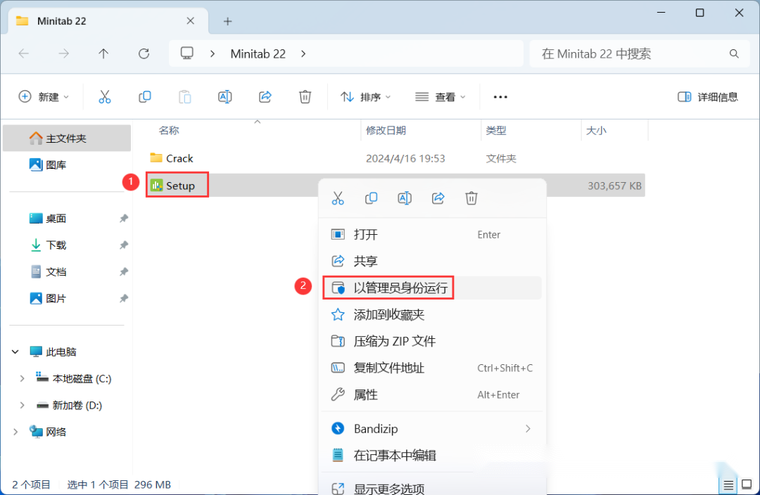Image resolution: width=760 pixels, height=495 pixels.
Task: Unpin 图片 using its pin icon
Action: point(124,299)
